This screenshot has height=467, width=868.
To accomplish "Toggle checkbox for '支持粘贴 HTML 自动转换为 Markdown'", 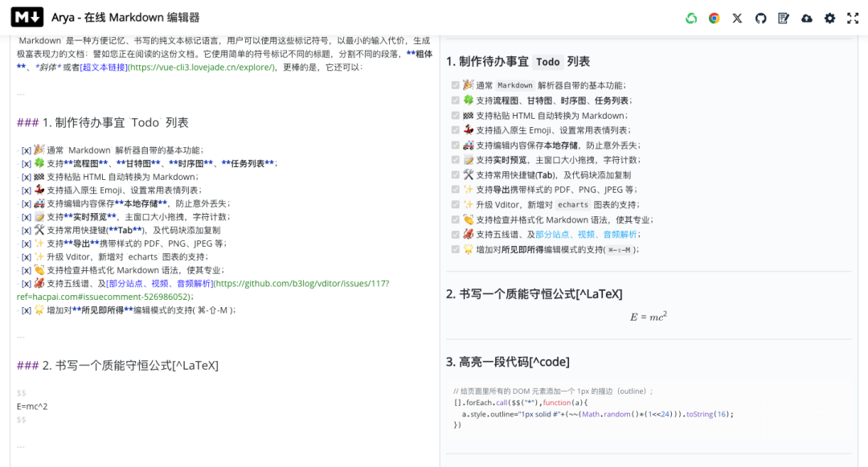I will pyautogui.click(x=455, y=115).
